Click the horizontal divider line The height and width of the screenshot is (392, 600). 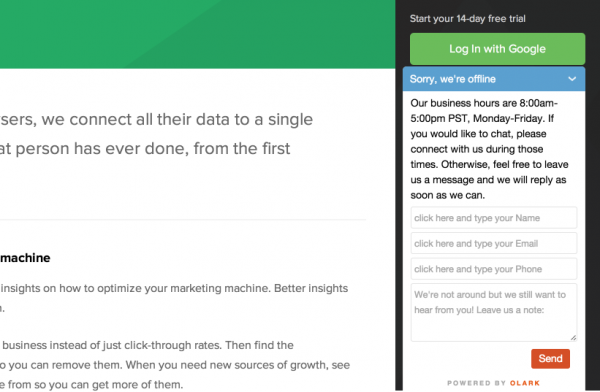pyautogui.click(x=183, y=220)
